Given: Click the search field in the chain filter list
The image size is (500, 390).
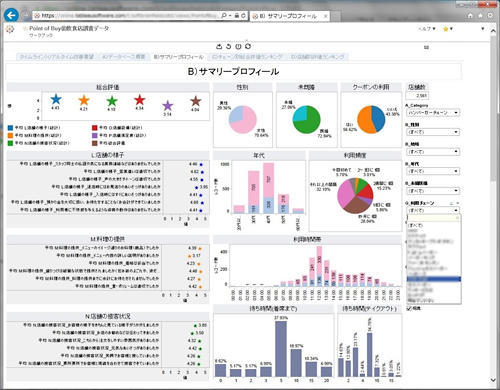Looking at the screenshot, I should [433, 218].
